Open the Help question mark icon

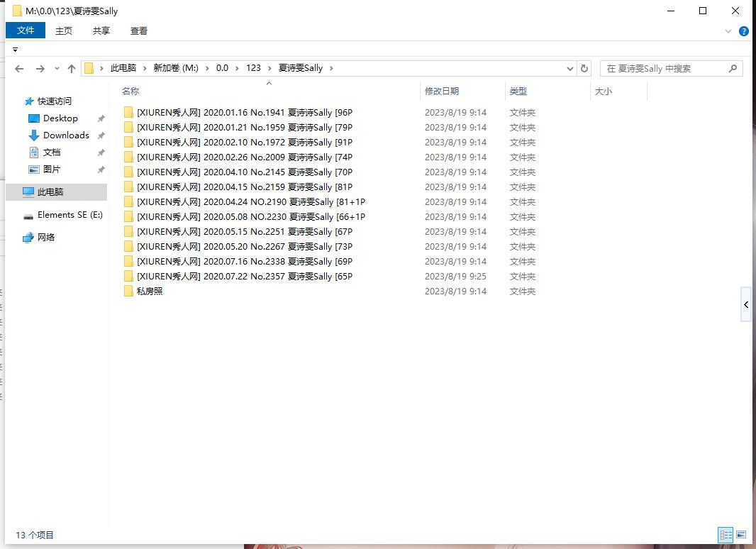tap(743, 31)
